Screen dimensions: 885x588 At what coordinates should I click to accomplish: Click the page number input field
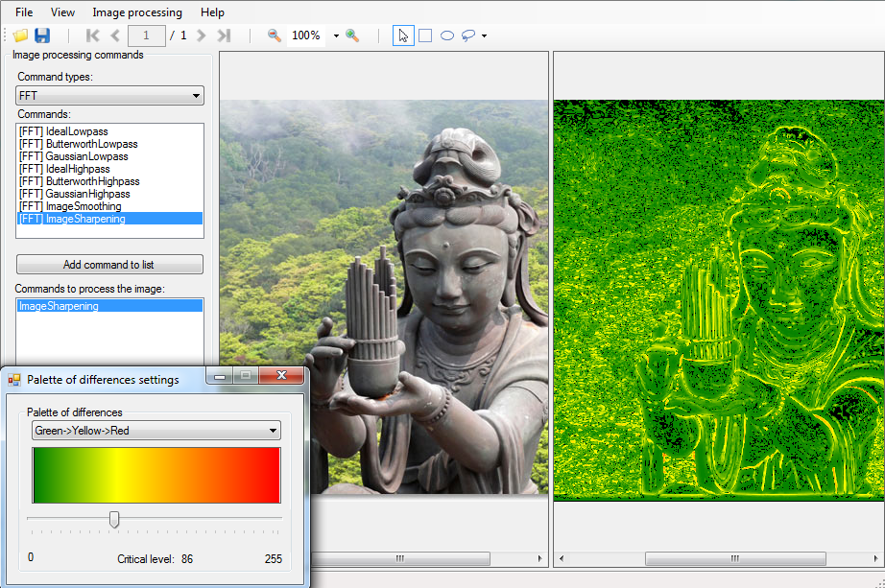click(x=147, y=35)
